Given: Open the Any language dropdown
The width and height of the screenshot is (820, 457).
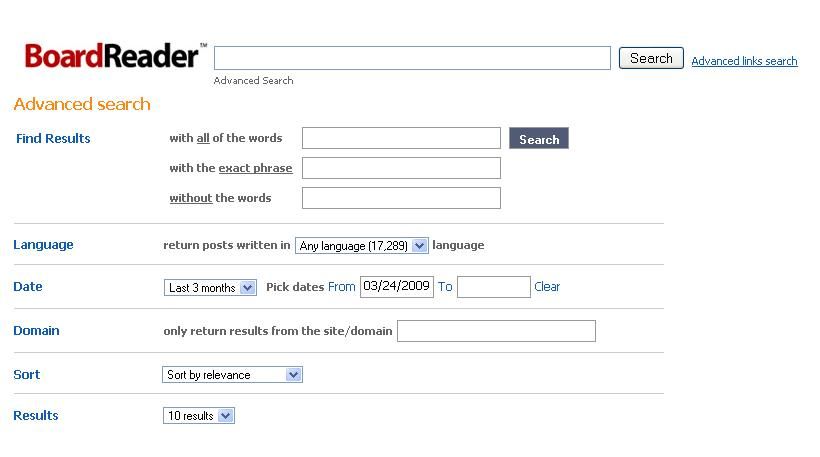Looking at the screenshot, I should (x=362, y=245).
